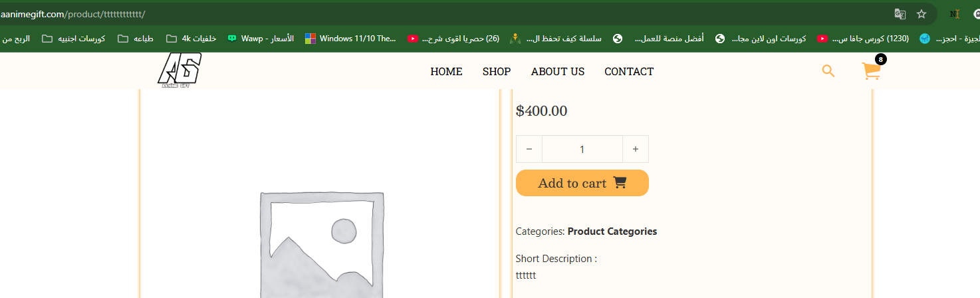Open the خلفيات 4k bookmarks folder
Screen dimensions: 980x298
tap(191, 39)
